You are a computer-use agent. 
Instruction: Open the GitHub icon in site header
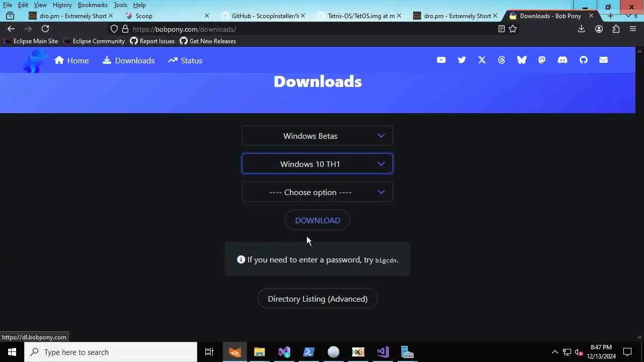coord(584,60)
